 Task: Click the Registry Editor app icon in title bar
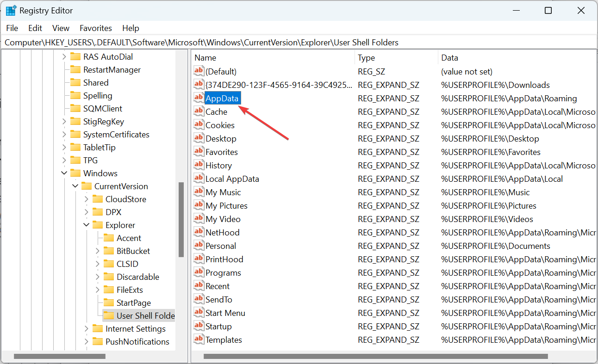pos(11,10)
